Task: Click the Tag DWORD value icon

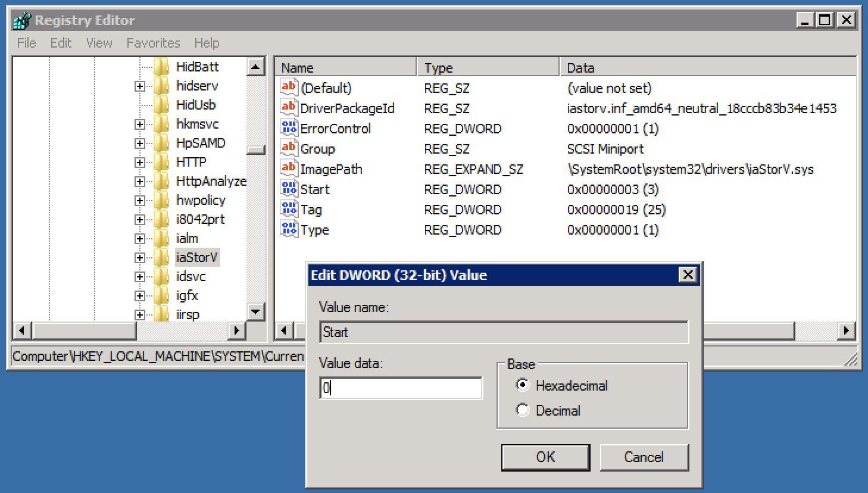Action: [289, 209]
